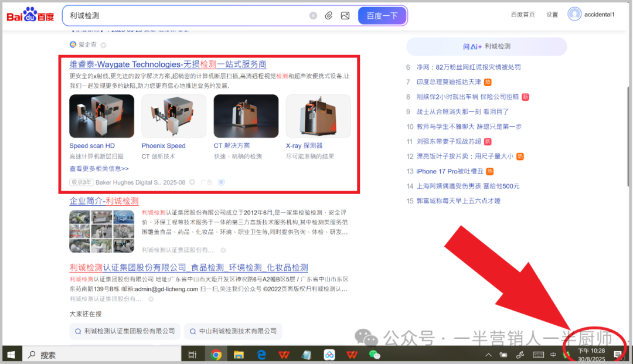The width and height of the screenshot is (633, 364).
Task: Open hot item 印度总理莫迪抵达天津
Action: tap(448, 82)
